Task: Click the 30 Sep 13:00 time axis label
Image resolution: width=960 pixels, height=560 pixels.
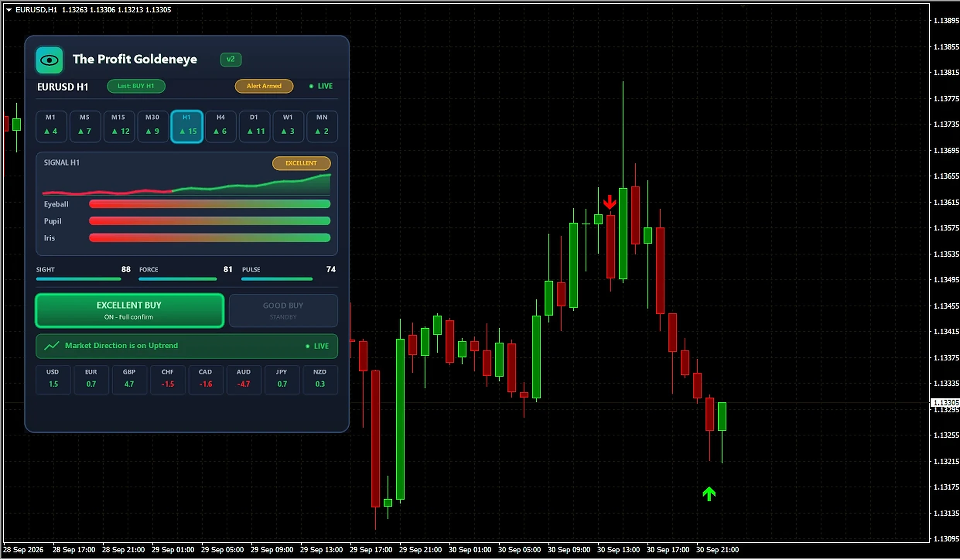Action: pyautogui.click(x=618, y=550)
